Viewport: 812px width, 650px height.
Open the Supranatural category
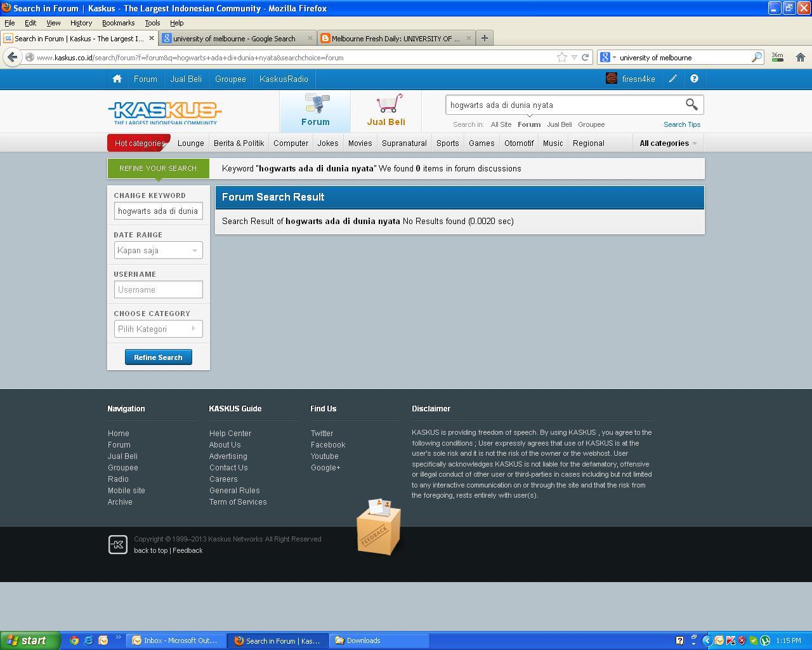pyautogui.click(x=404, y=143)
